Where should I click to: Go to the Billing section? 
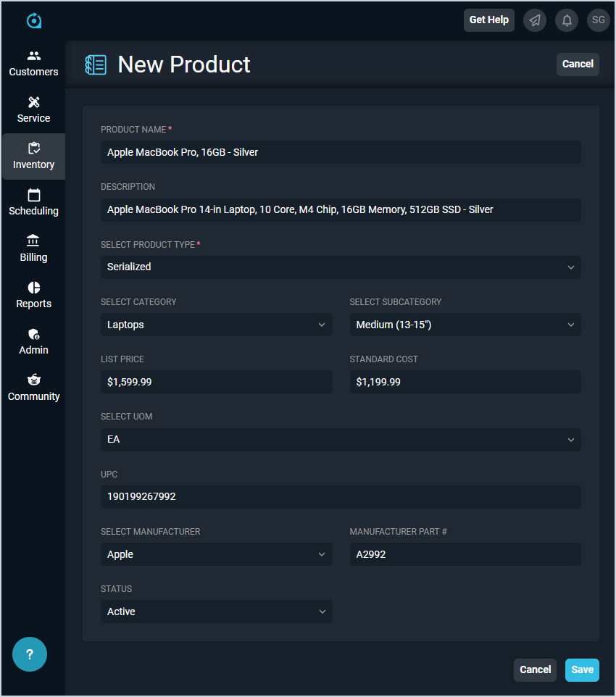(33, 248)
